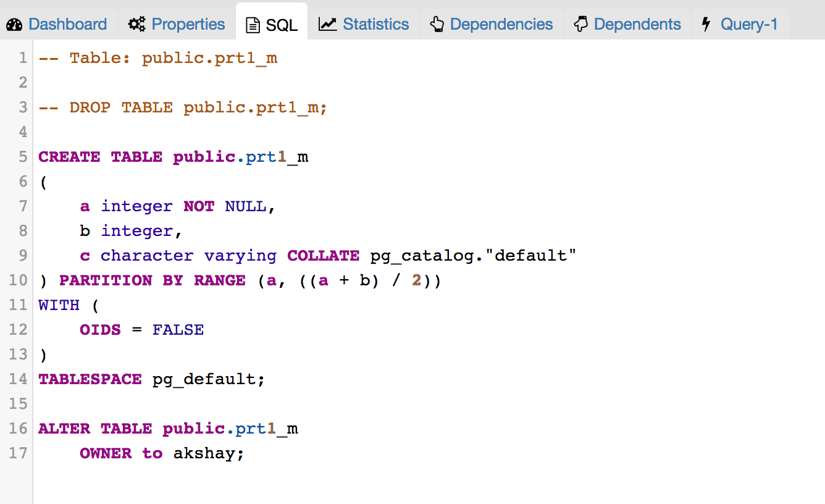The image size is (825, 504).
Task: Switch to the Dashboard tab
Action: tap(67, 25)
